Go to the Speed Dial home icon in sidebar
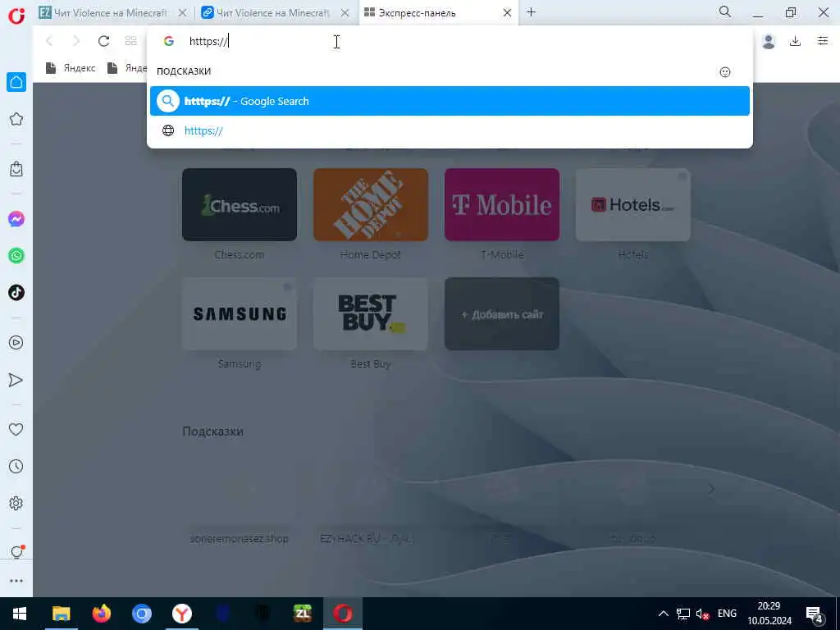 16,82
